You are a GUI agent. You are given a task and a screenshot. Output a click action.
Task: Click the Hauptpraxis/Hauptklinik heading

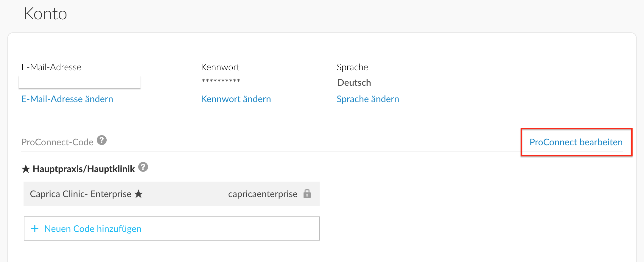click(84, 169)
